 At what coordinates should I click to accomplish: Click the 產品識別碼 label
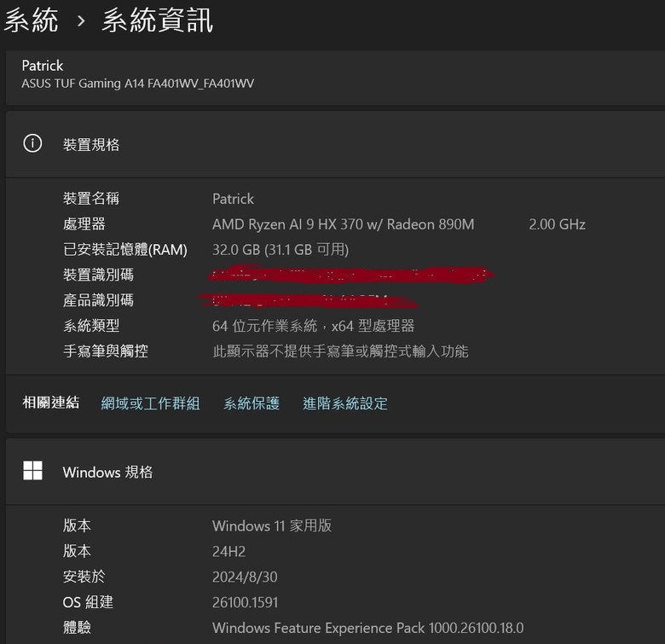[98, 300]
